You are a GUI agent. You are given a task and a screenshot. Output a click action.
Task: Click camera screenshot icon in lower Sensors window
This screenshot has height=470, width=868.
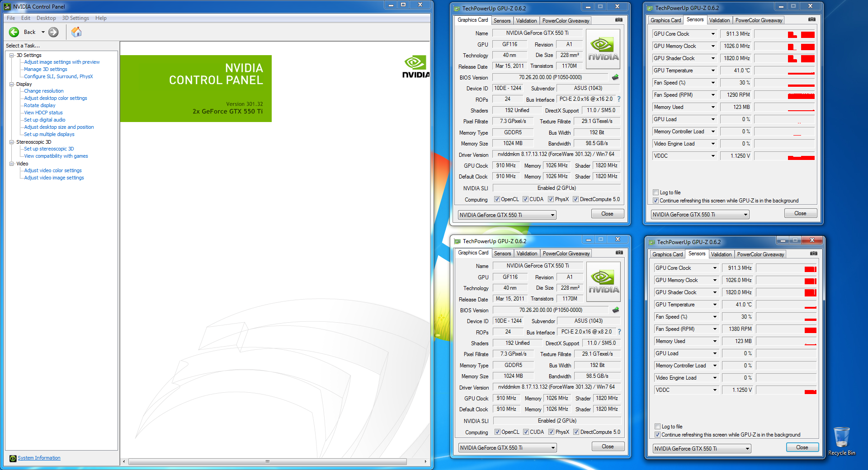(x=814, y=254)
